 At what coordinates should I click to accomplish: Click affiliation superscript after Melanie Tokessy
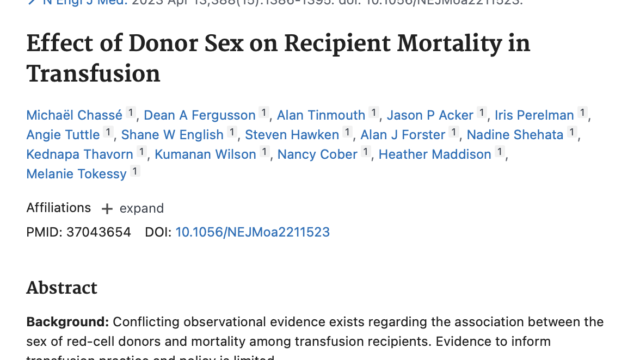(135, 171)
